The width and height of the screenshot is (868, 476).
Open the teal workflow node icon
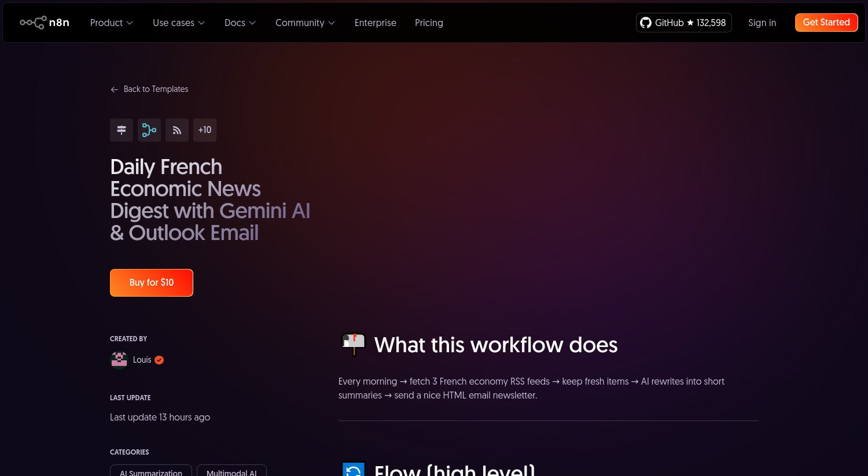[x=149, y=130]
